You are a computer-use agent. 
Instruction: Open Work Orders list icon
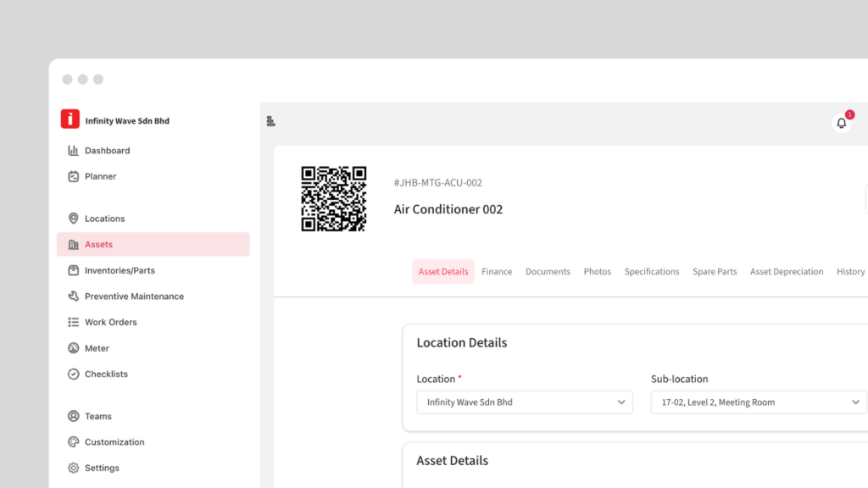coord(73,322)
